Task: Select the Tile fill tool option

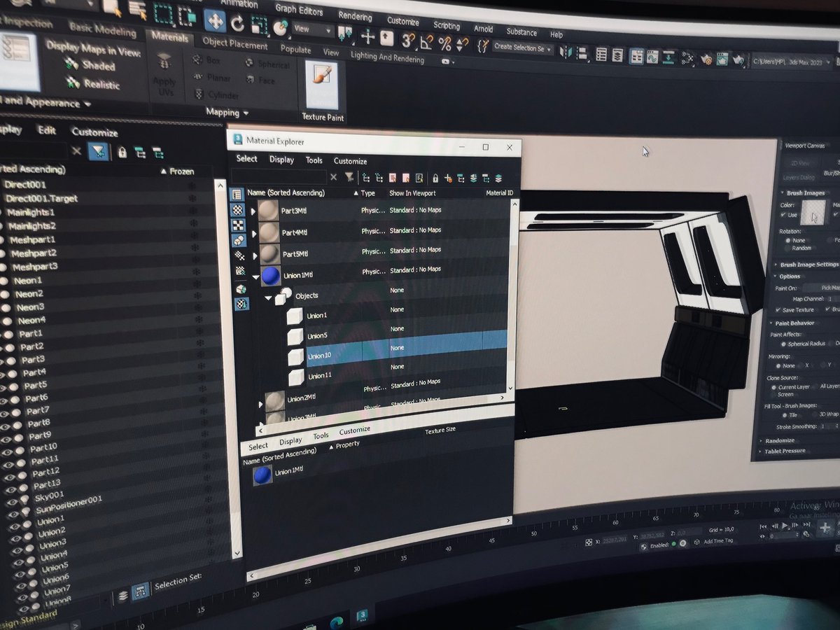Action: 784,414
